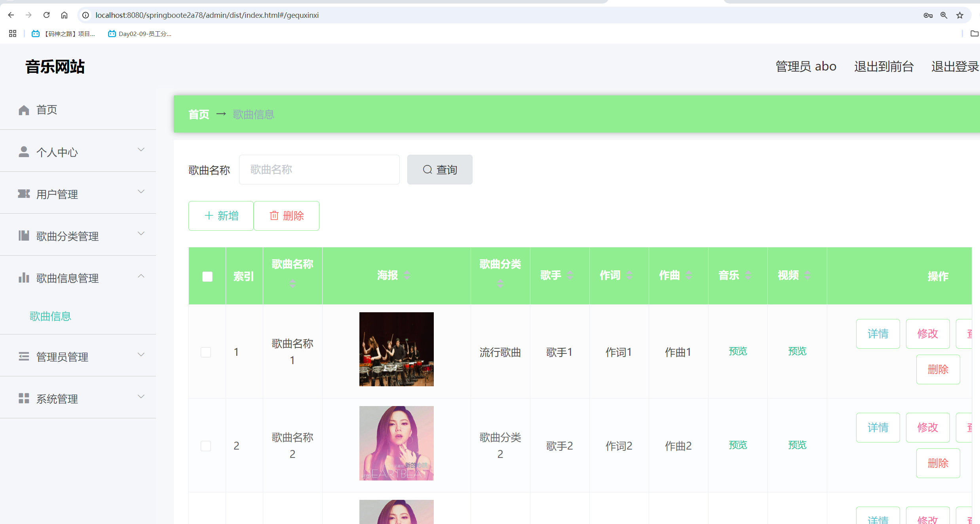Collapse the 歌曲信息管理 sidebar section

tap(141, 275)
